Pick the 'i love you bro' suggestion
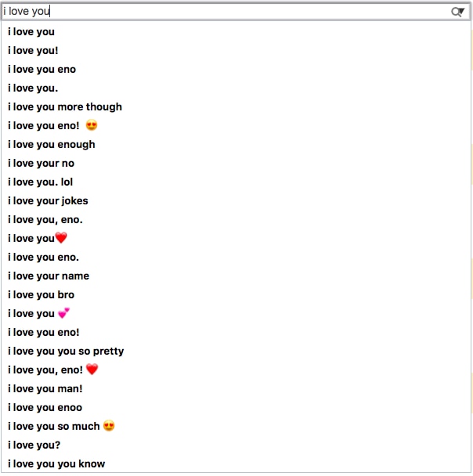473x476 pixels. point(236,295)
